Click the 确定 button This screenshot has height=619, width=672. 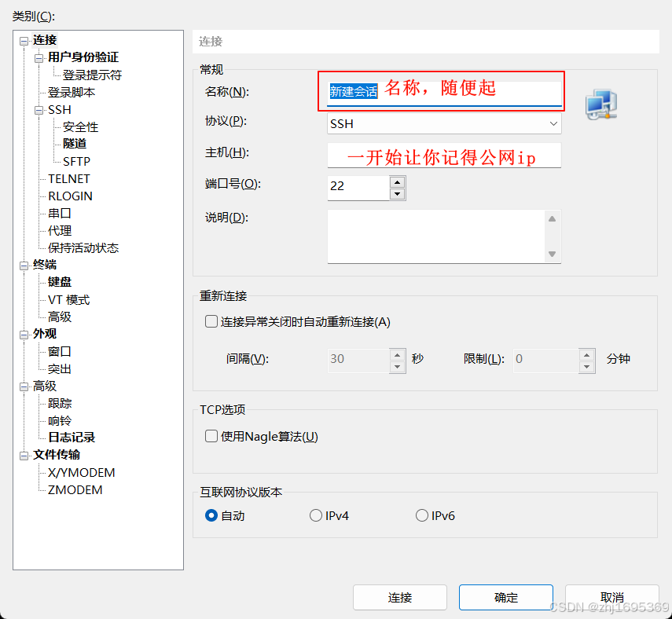pyautogui.click(x=505, y=597)
